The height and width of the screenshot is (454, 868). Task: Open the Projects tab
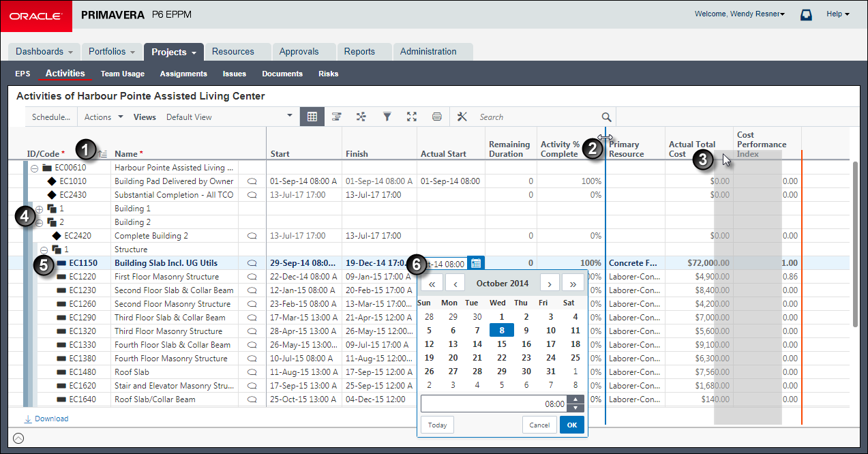coord(173,52)
